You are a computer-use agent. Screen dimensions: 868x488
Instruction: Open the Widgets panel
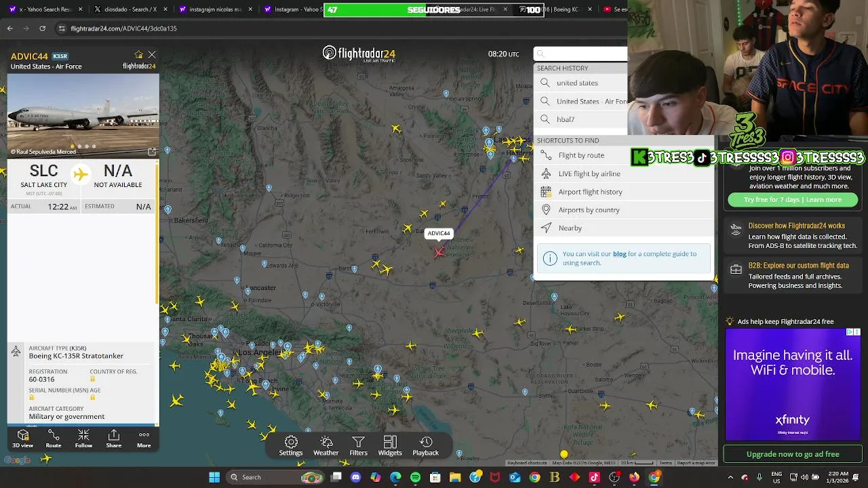point(390,446)
